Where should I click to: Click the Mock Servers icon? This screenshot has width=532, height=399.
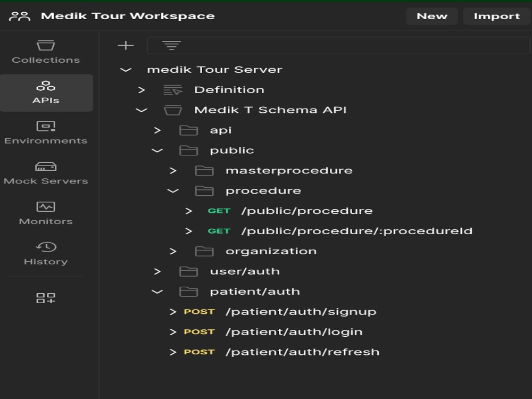pyautogui.click(x=46, y=172)
